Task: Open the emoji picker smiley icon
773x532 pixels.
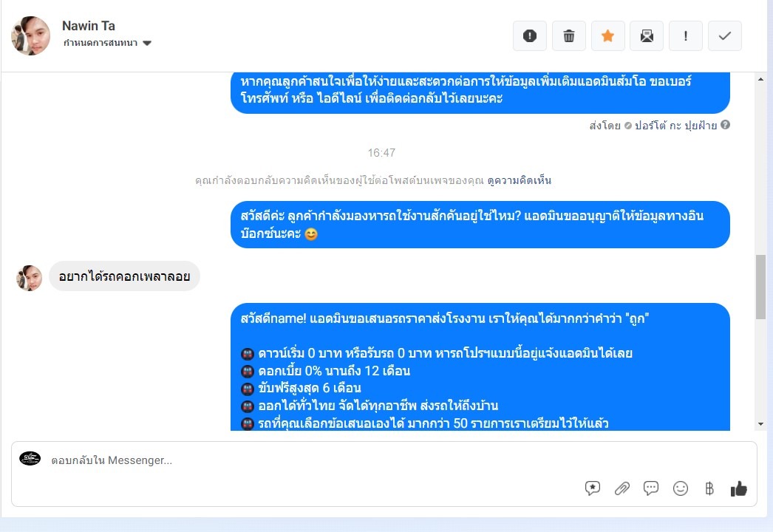Action: click(681, 488)
